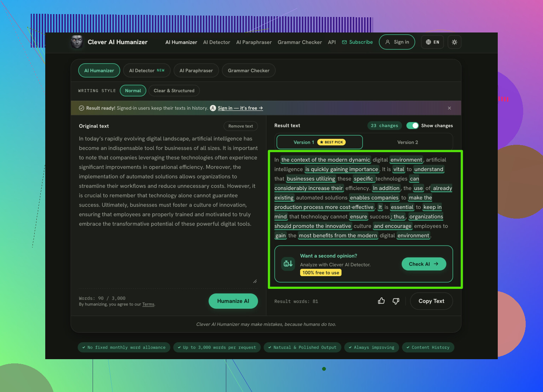The height and width of the screenshot is (392, 543).
Task: Open the EN language selector
Action: click(x=432, y=42)
